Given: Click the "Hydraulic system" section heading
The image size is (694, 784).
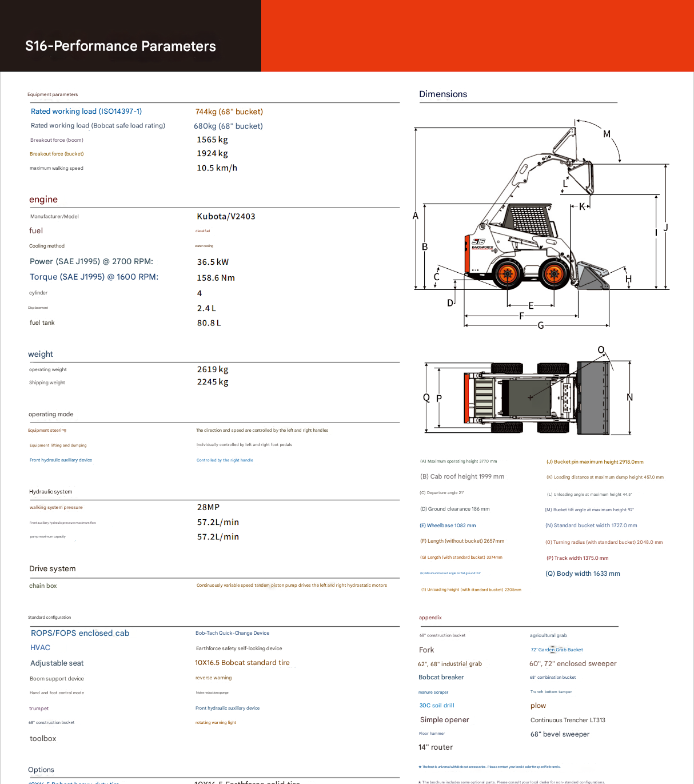Looking at the screenshot, I should (51, 491).
